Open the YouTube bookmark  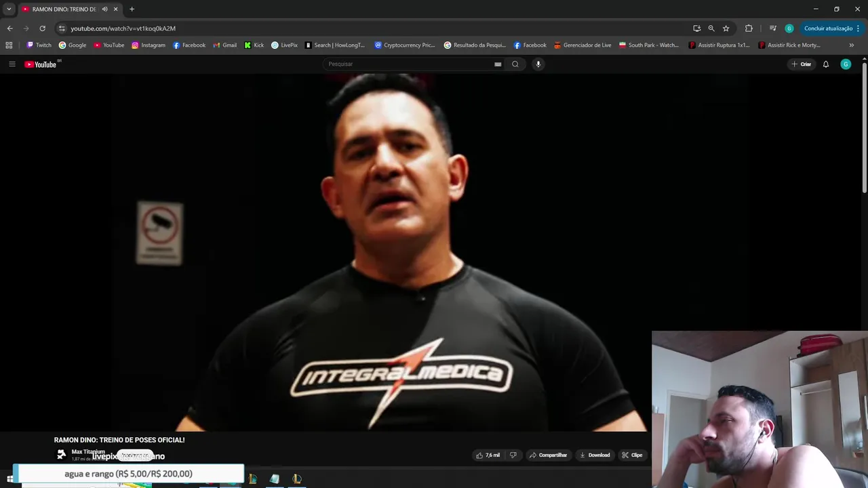pyautogui.click(x=109, y=45)
